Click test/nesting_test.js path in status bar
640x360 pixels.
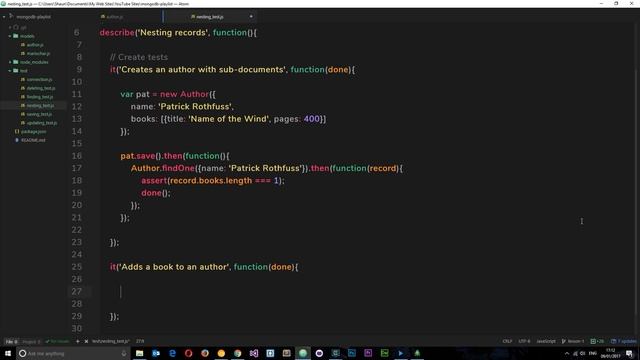click(x=111, y=341)
